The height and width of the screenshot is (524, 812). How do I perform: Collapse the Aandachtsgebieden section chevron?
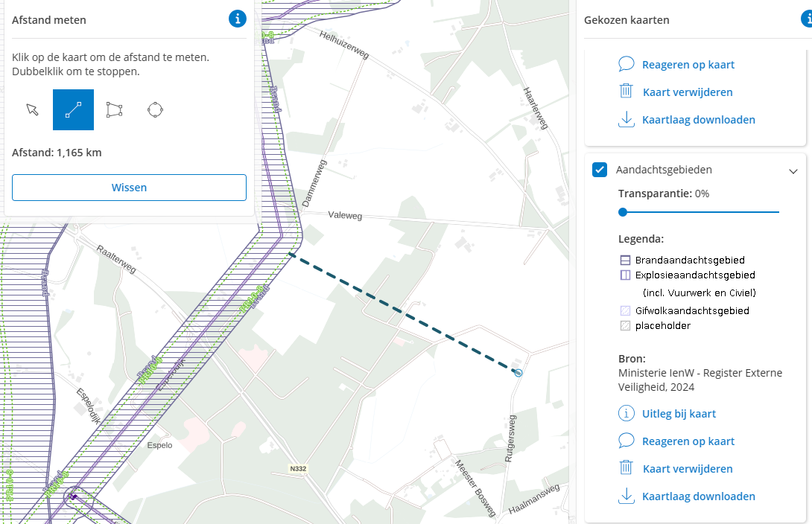(x=793, y=171)
